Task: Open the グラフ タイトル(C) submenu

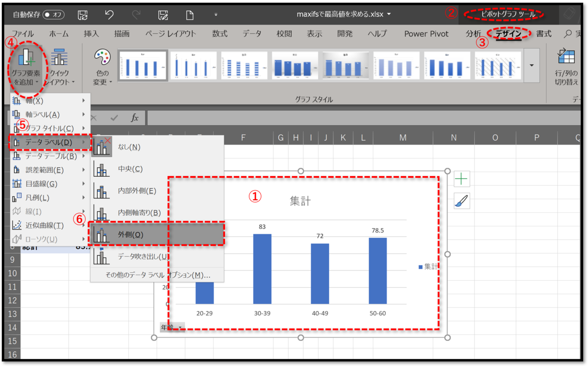Action: 50,128
